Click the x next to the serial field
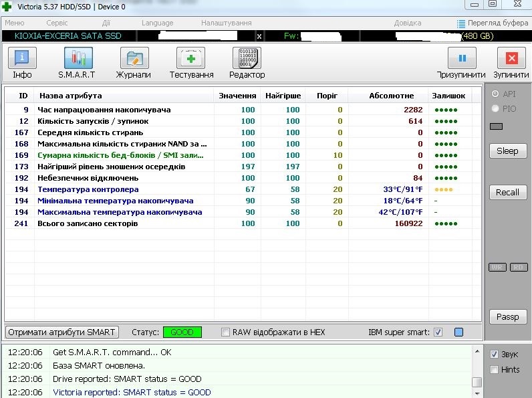The width and height of the screenshot is (532, 398). [259, 36]
